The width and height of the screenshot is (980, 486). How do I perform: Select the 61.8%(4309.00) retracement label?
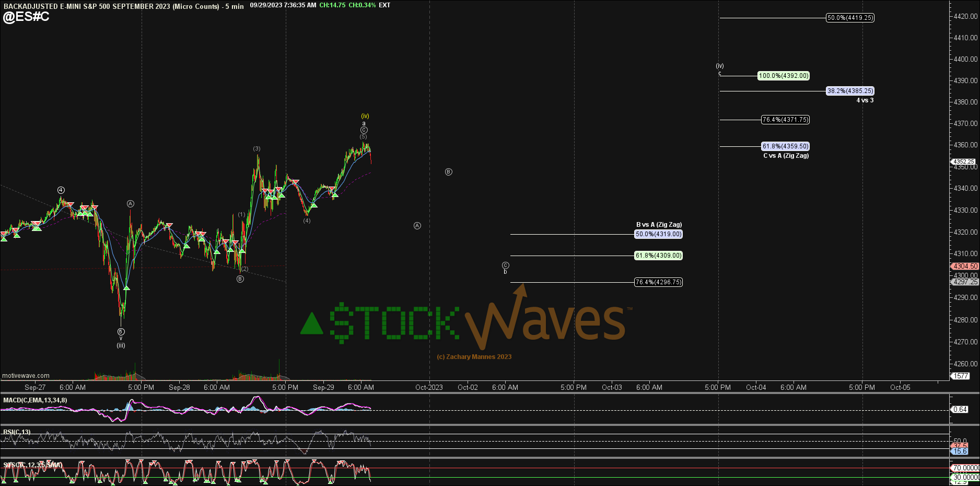658,256
